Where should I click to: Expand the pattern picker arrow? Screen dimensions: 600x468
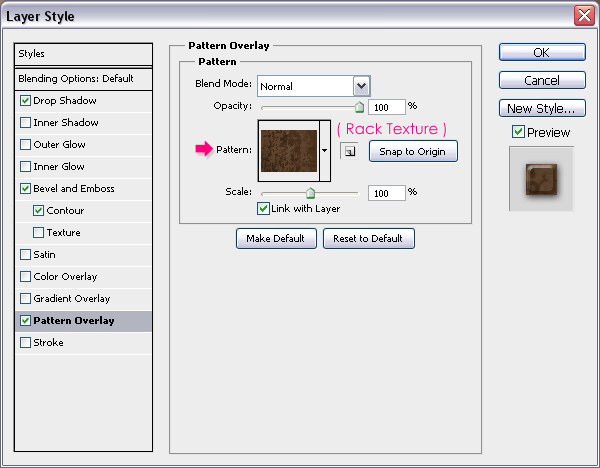click(x=325, y=151)
